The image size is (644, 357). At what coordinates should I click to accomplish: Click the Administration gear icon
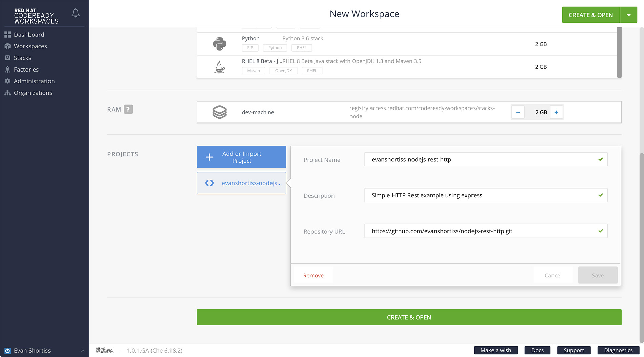(7, 81)
